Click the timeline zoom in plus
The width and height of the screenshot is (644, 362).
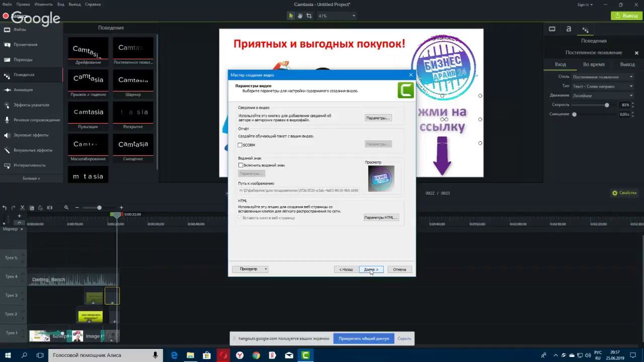[x=121, y=208]
